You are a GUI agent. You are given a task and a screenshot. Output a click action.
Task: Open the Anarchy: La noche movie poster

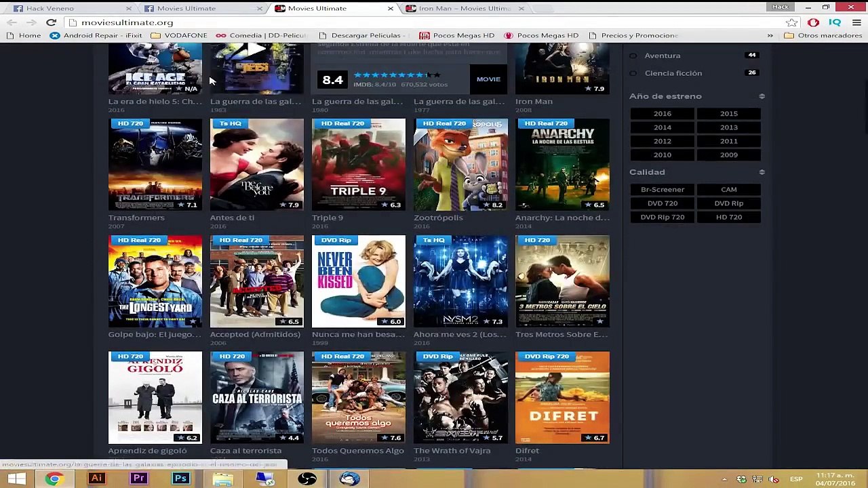pyautogui.click(x=562, y=165)
